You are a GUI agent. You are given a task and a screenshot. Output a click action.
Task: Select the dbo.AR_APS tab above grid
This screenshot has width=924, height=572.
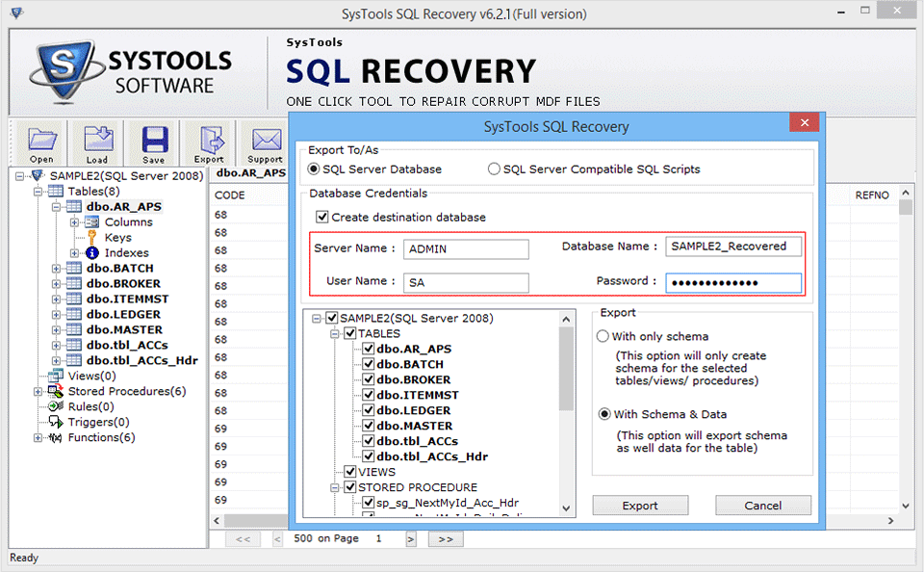click(x=251, y=172)
